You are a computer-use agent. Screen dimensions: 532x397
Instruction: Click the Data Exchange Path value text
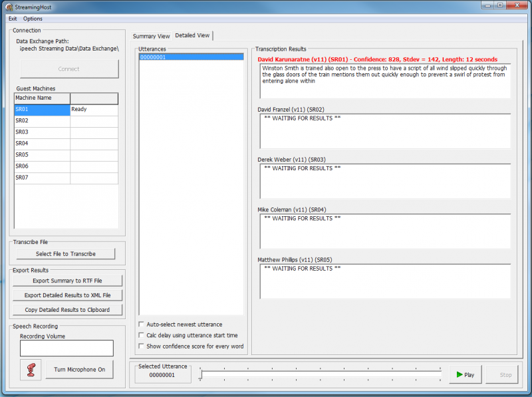click(69, 49)
